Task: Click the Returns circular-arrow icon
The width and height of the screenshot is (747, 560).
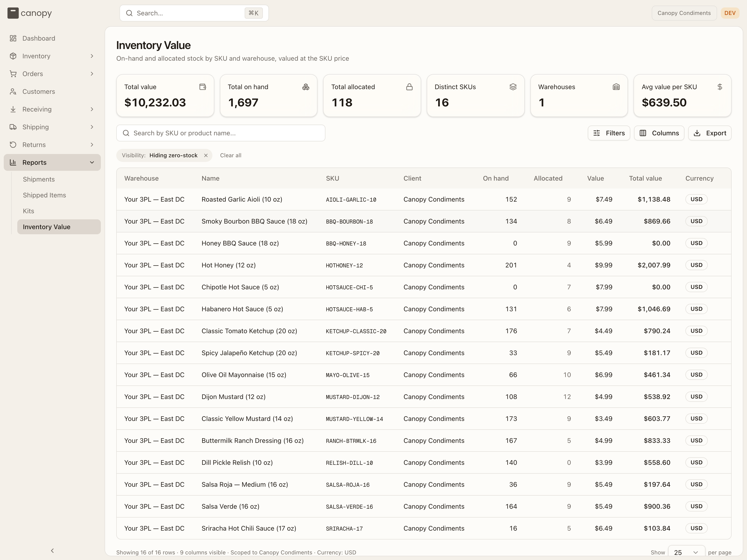Action: pyautogui.click(x=13, y=145)
